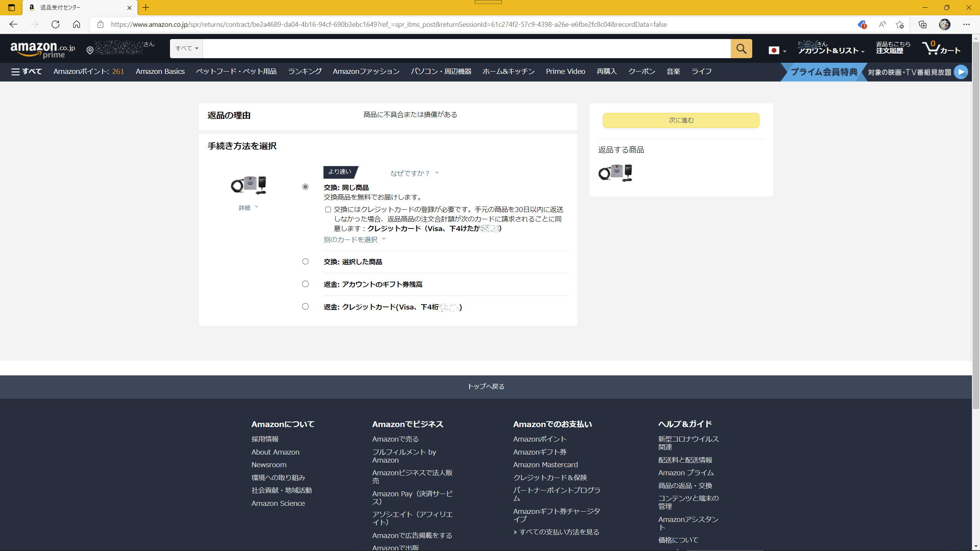The image size is (980, 551).
Task: Click Amazonポイント: 261 nav item
Action: pyautogui.click(x=89, y=72)
